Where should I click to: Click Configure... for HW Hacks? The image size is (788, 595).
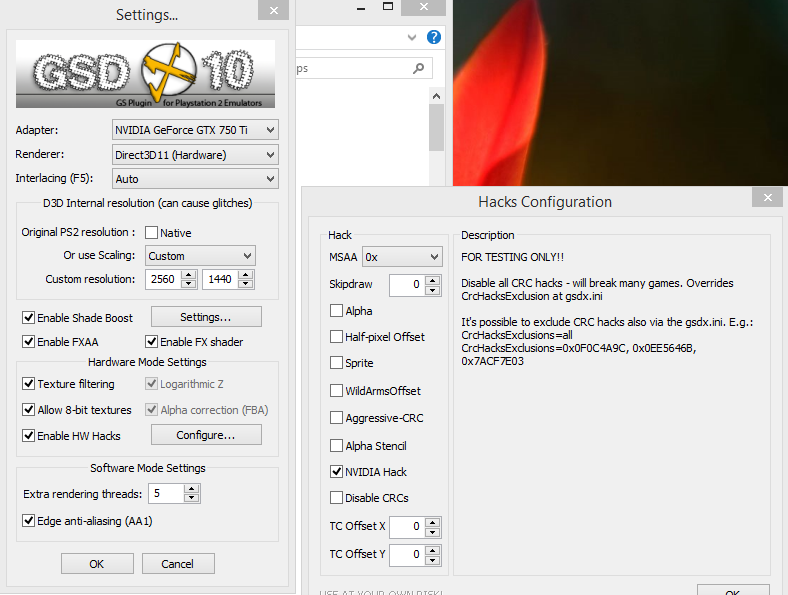[x=206, y=435]
